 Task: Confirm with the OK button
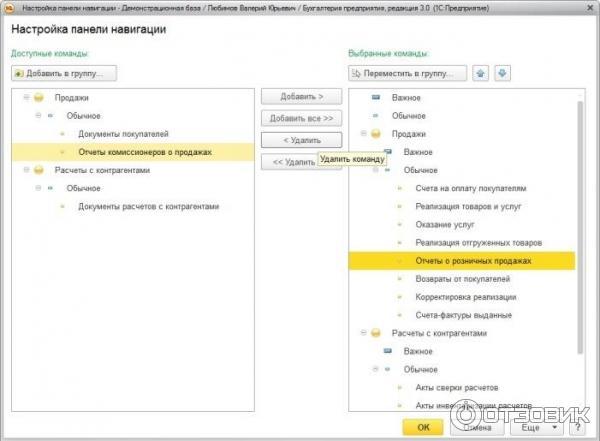(423, 427)
